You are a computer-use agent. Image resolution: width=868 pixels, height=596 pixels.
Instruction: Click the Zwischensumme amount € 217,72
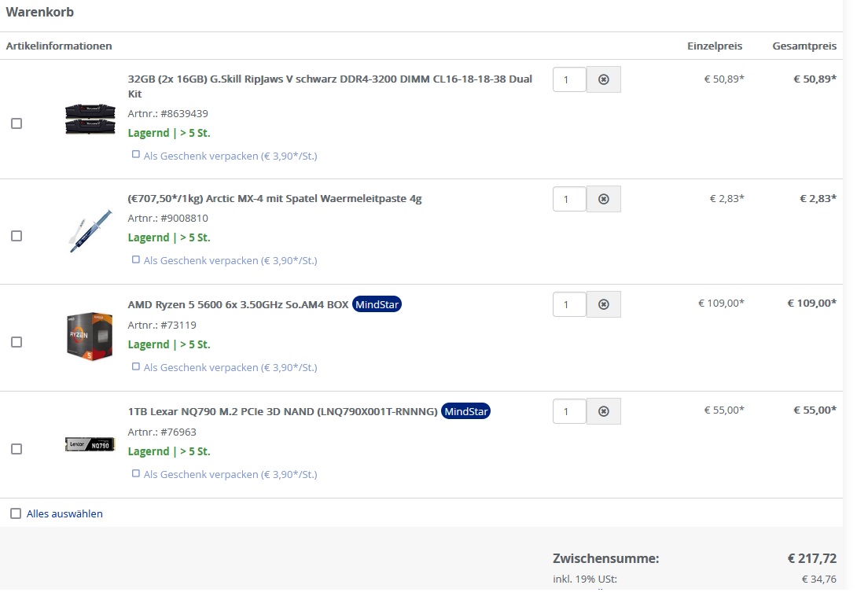(x=812, y=558)
